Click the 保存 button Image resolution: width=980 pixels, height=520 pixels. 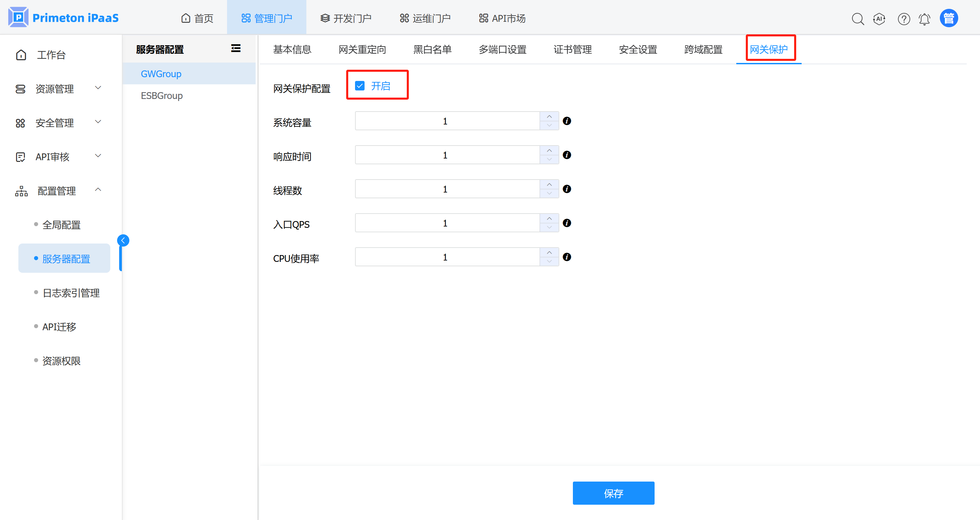613,493
